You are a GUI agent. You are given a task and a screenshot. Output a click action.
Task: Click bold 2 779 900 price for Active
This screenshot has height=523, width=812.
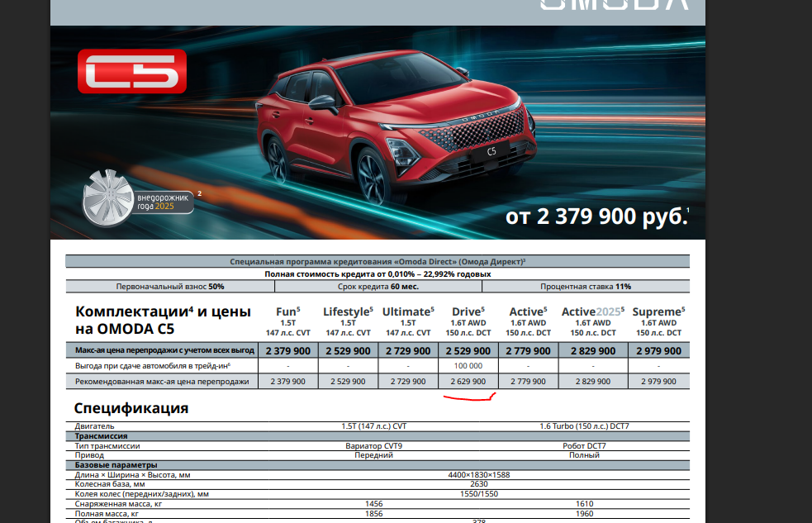[528, 350]
